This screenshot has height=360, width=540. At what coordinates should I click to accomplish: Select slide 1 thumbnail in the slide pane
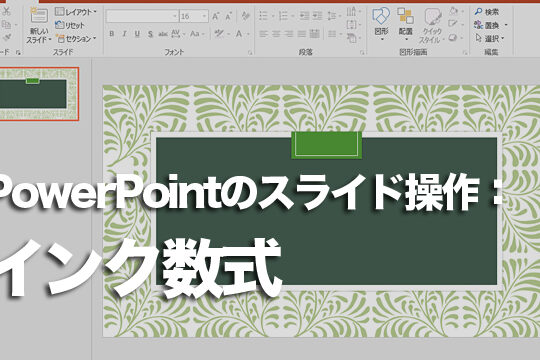tap(39, 94)
